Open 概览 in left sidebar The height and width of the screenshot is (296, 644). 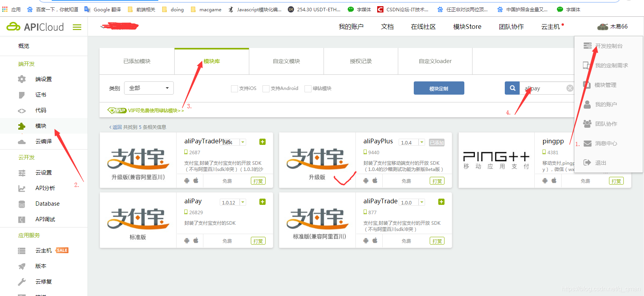(x=24, y=46)
